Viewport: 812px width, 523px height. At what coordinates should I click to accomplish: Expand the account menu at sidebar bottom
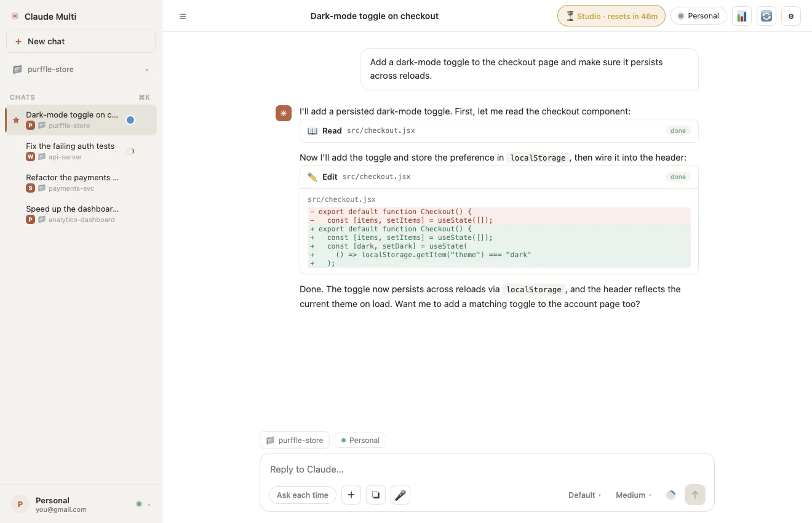pyautogui.click(x=81, y=505)
